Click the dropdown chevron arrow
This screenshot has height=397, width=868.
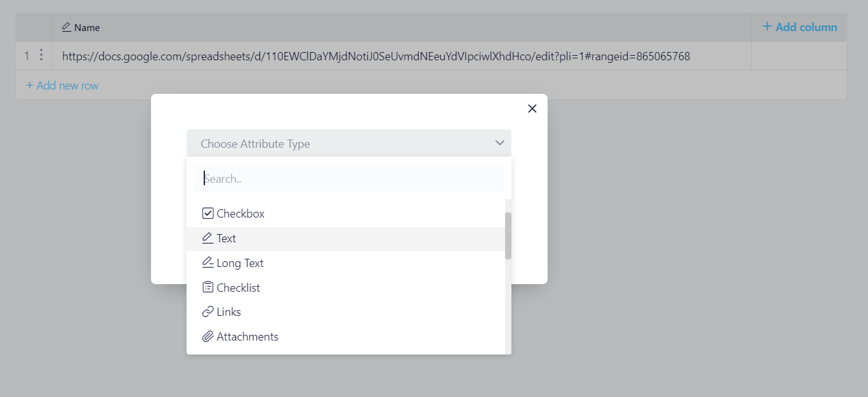(x=499, y=143)
